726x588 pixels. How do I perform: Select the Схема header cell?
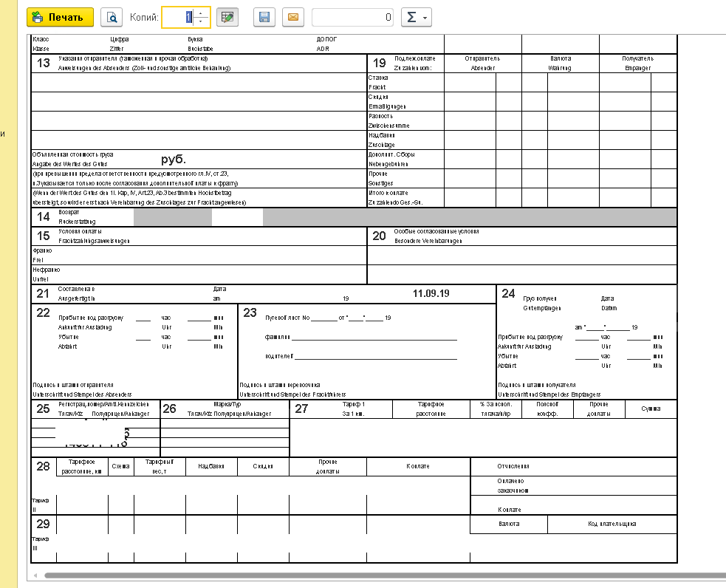(121, 466)
